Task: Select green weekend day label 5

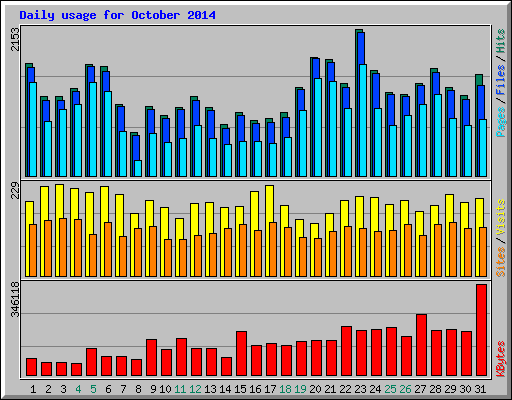Action: pos(93,389)
